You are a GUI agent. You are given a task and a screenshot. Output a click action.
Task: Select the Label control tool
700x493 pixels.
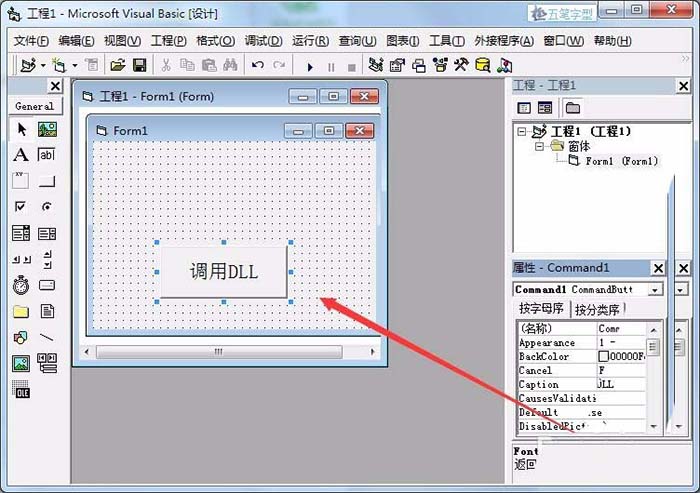[21, 155]
